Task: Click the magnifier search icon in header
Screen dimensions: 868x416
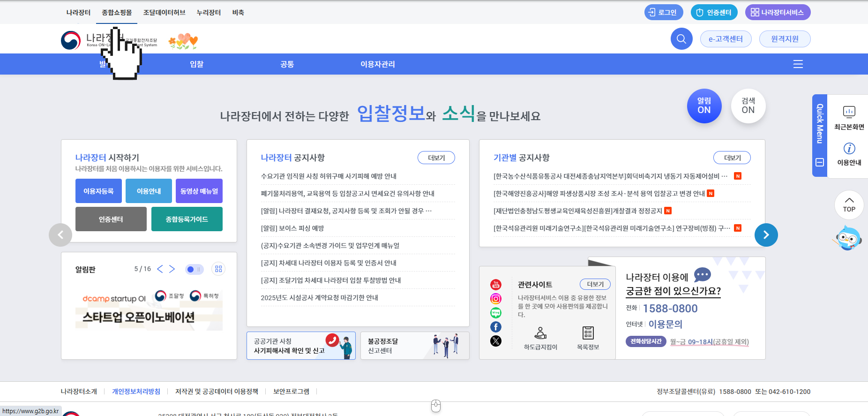Action: point(681,39)
